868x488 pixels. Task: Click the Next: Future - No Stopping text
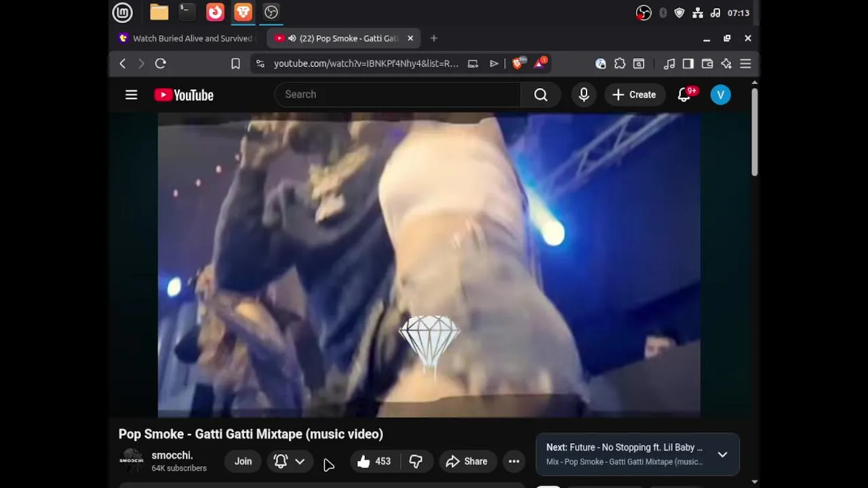click(625, 447)
